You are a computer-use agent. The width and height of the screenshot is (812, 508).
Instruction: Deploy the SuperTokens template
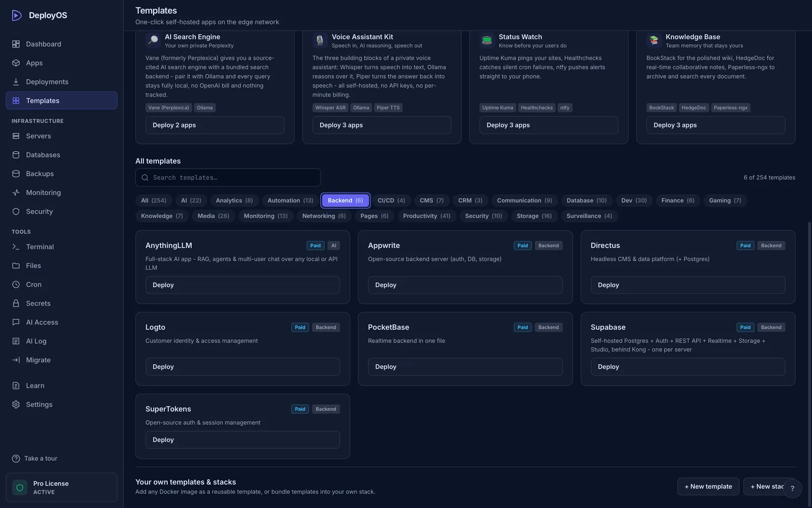(x=243, y=440)
